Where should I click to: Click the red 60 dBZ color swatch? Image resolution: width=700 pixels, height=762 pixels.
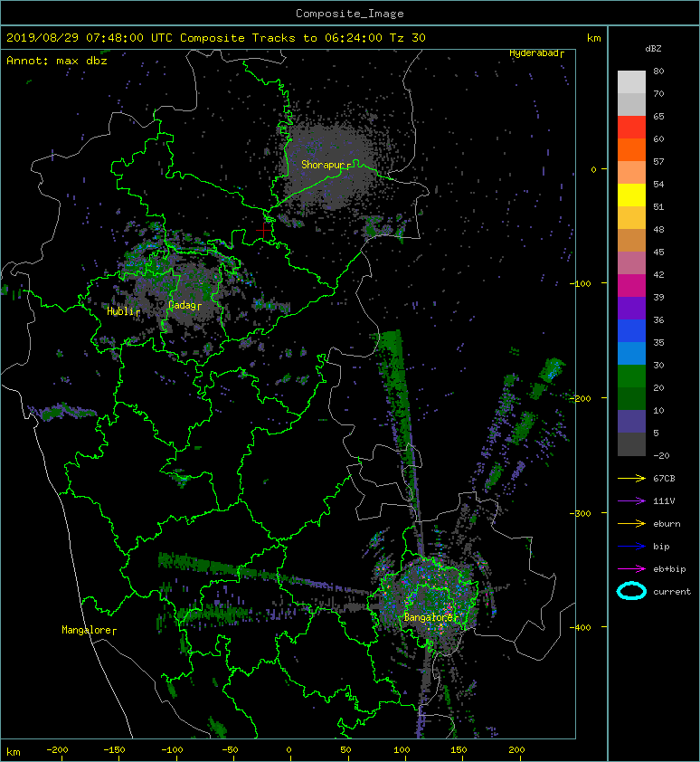(x=631, y=128)
